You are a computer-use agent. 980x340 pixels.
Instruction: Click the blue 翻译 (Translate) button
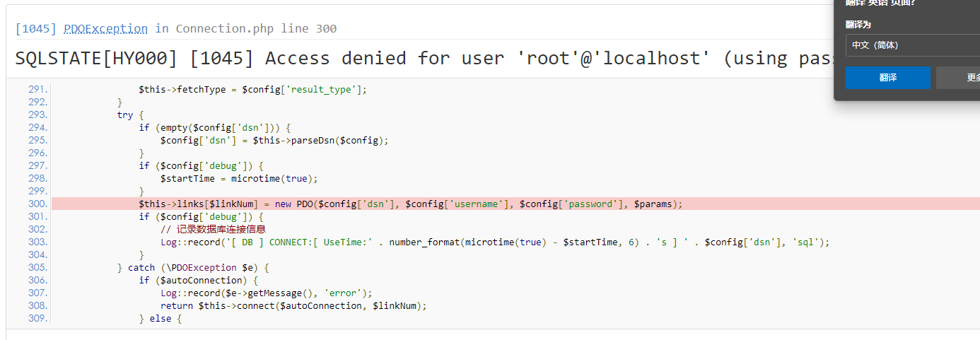point(887,78)
